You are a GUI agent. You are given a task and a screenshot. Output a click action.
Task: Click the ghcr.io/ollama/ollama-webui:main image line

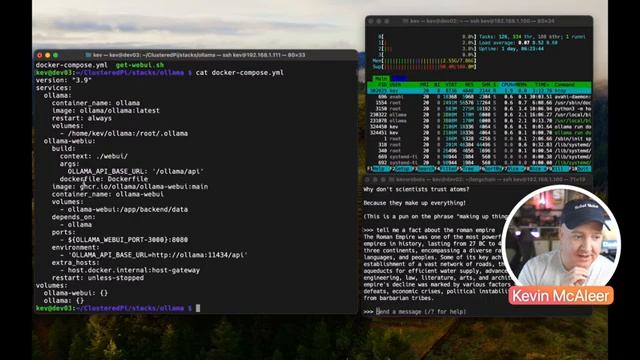coord(130,187)
